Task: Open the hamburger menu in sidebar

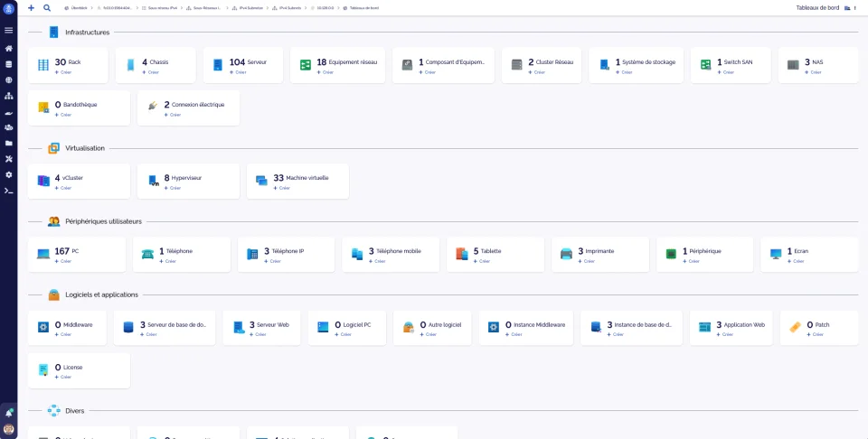Action: coord(8,30)
